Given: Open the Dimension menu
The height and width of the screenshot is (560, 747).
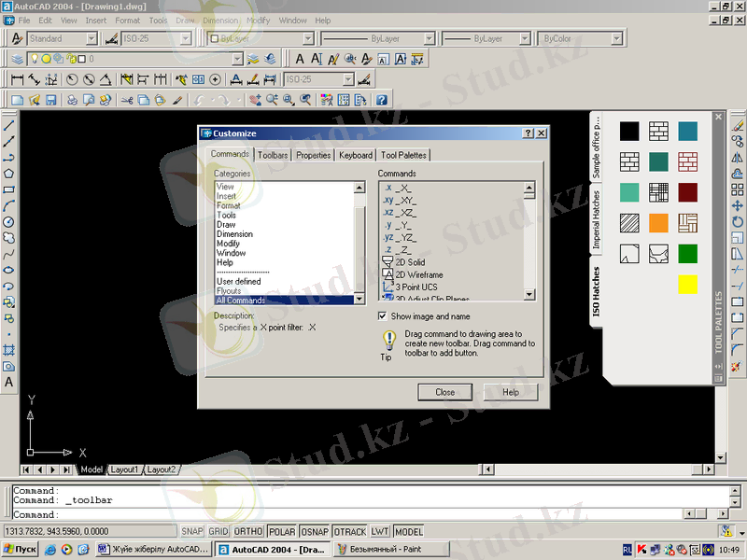Looking at the screenshot, I should [x=220, y=20].
